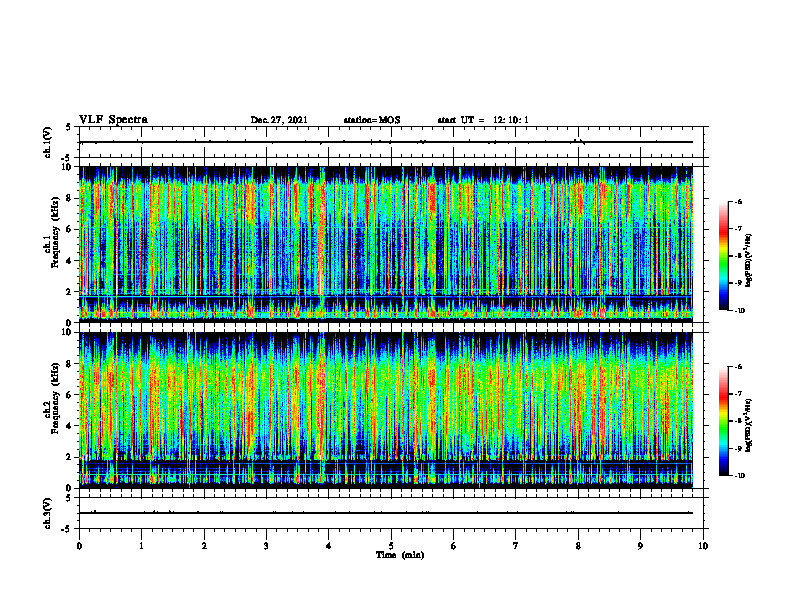Click the "-6" label on ch.2 colorbar

(739, 367)
